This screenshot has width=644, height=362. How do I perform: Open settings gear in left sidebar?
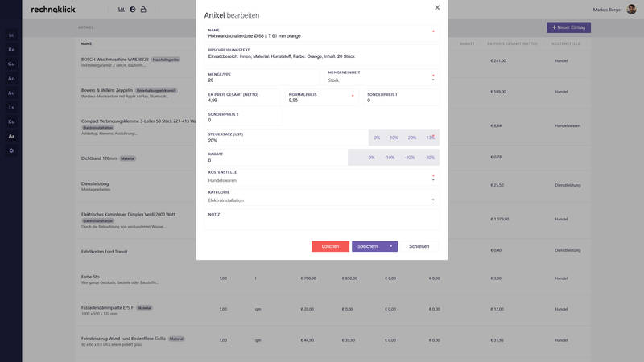(11, 150)
